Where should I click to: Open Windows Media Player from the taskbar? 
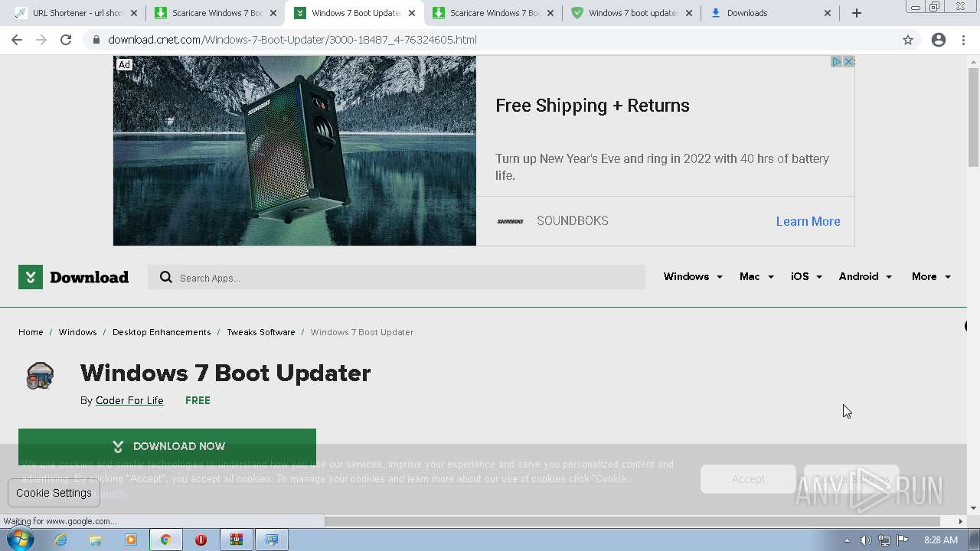coord(130,540)
